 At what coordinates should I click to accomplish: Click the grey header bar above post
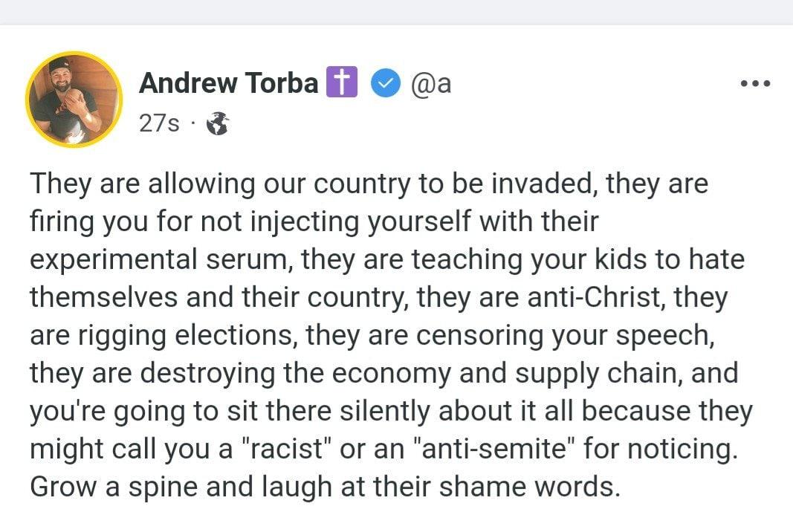pos(397,12)
